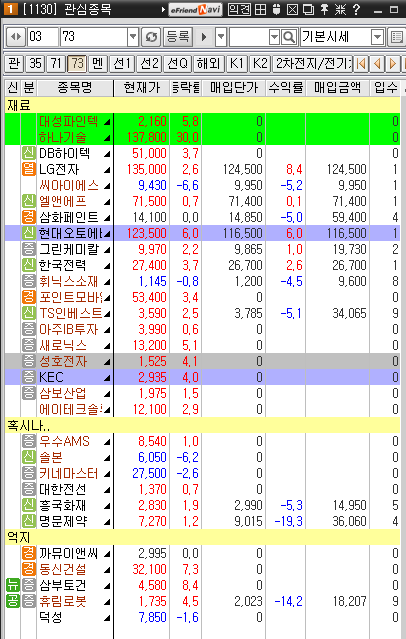Viewport: 406px width, 639px height.
Task: Switch to the K1 tab
Action: (x=236, y=64)
